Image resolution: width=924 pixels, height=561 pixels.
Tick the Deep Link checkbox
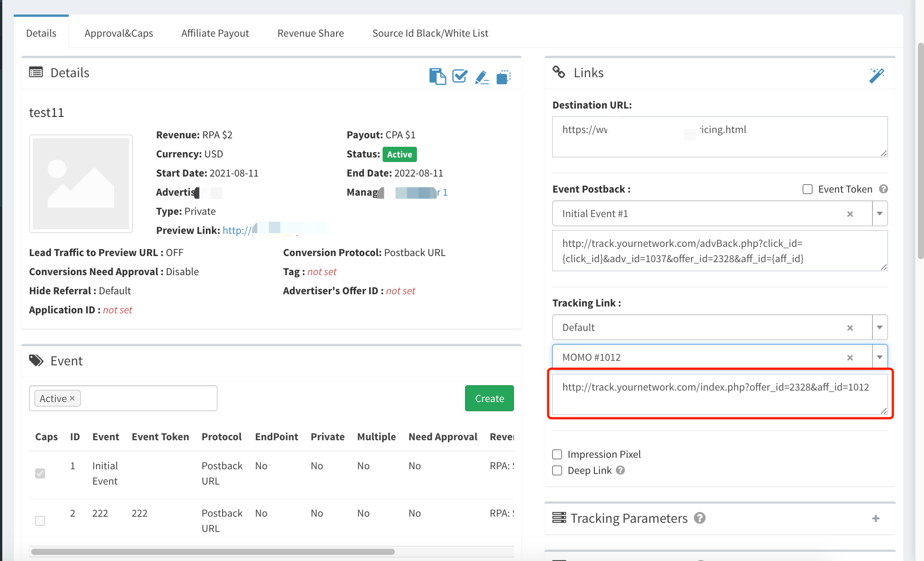(x=557, y=470)
